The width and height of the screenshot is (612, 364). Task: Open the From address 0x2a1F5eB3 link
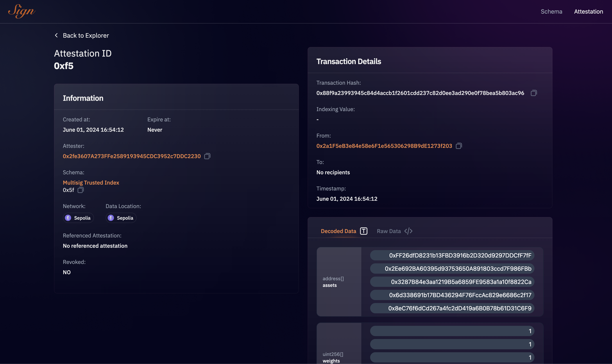(x=384, y=146)
